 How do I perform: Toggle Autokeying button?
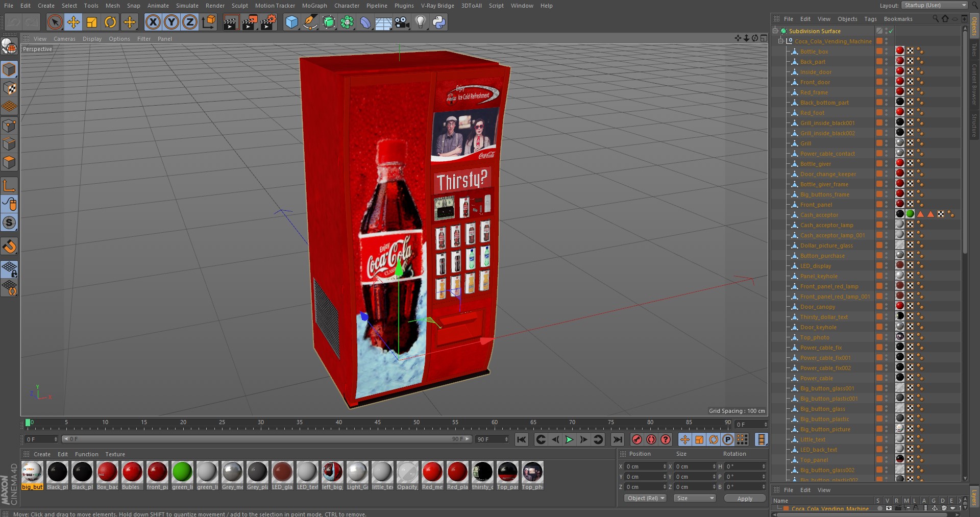(x=651, y=439)
